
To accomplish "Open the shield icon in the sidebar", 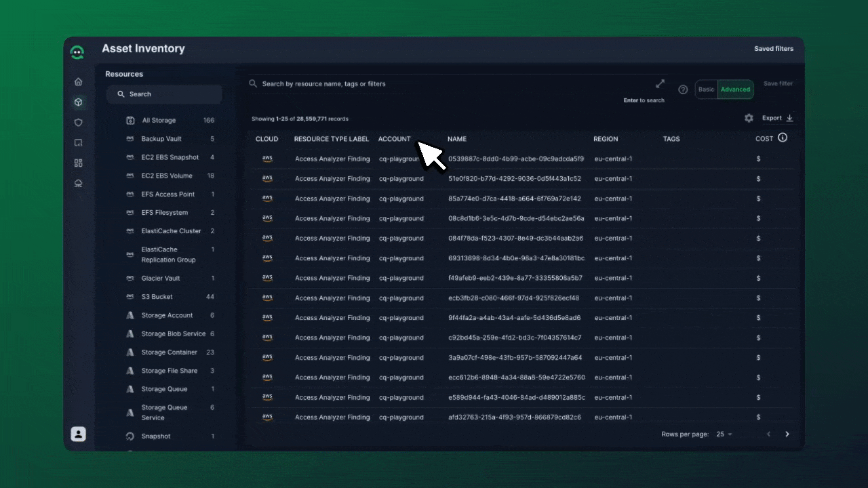I will (x=79, y=123).
